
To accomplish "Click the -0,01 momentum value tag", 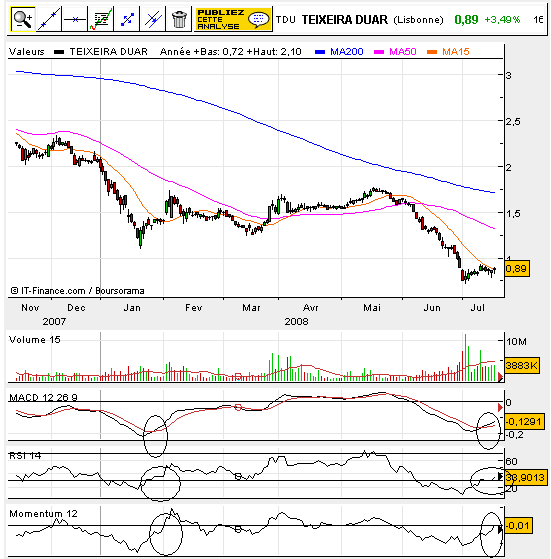I will click(519, 525).
